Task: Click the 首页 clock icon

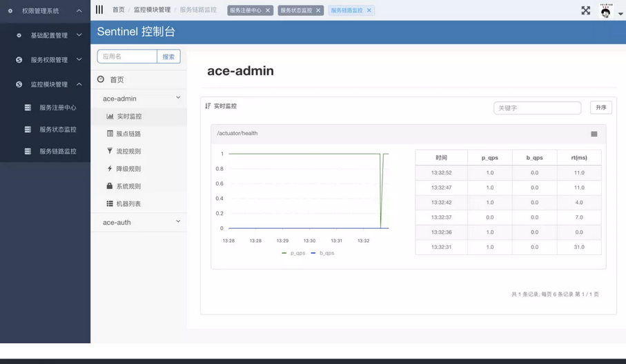Action: pyautogui.click(x=101, y=79)
